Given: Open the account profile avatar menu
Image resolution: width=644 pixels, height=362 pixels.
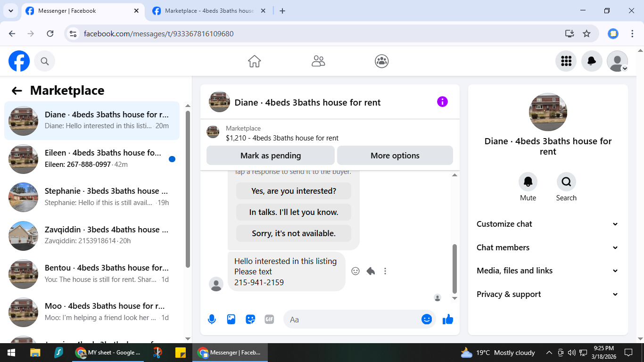Looking at the screenshot, I should 617,61.
